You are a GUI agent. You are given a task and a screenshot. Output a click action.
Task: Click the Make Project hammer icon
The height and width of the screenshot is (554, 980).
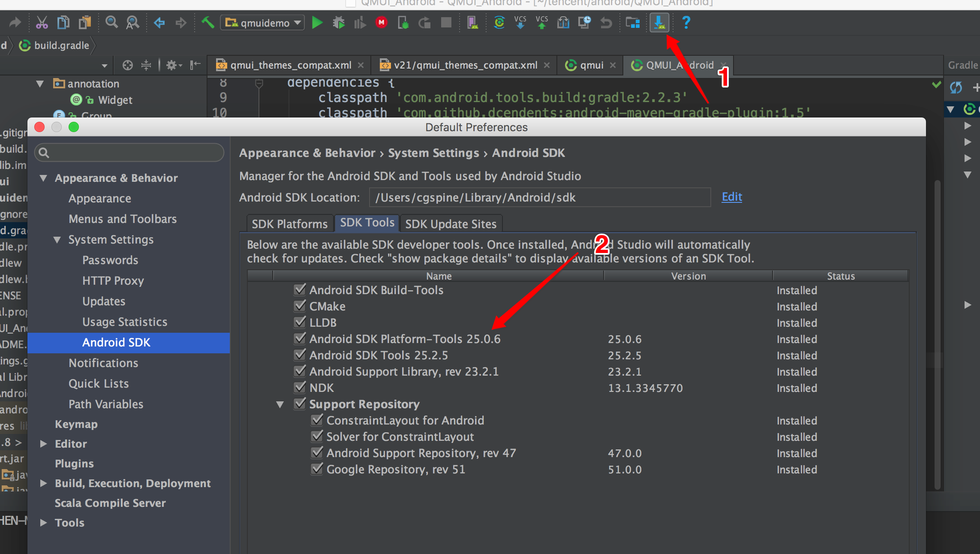click(x=208, y=23)
